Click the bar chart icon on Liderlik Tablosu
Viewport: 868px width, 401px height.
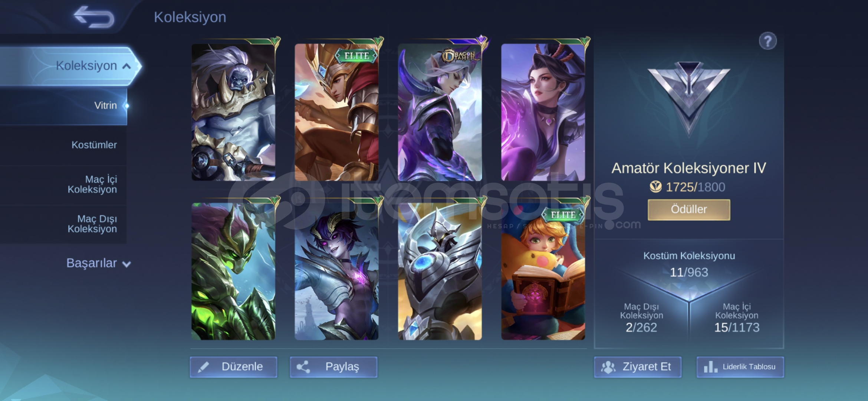[710, 367]
